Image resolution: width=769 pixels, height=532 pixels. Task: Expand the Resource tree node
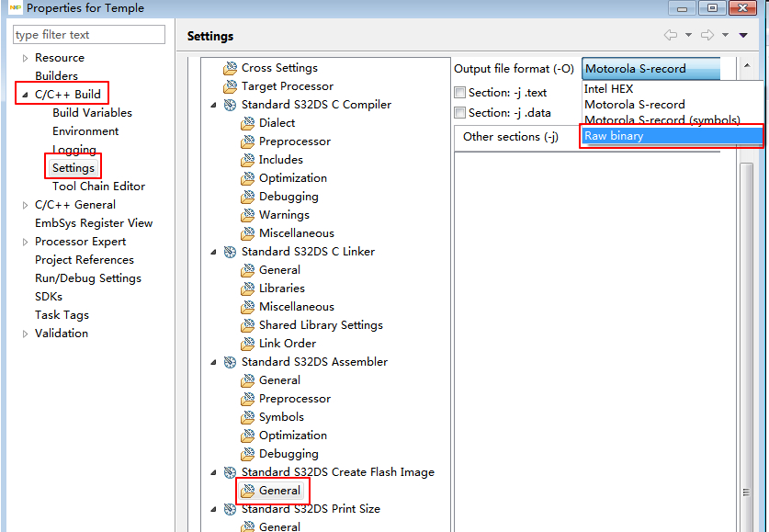pos(25,59)
